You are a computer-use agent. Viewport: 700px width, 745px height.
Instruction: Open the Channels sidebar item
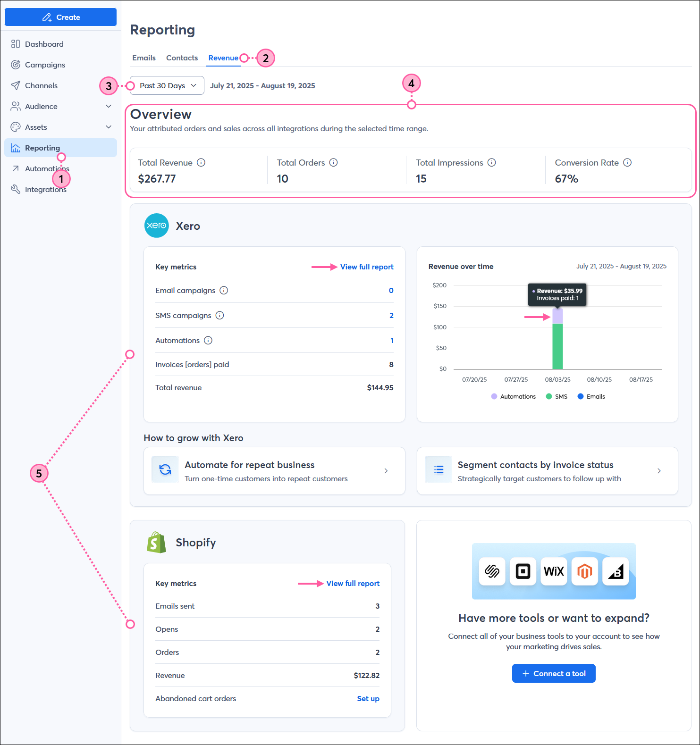click(x=60, y=85)
